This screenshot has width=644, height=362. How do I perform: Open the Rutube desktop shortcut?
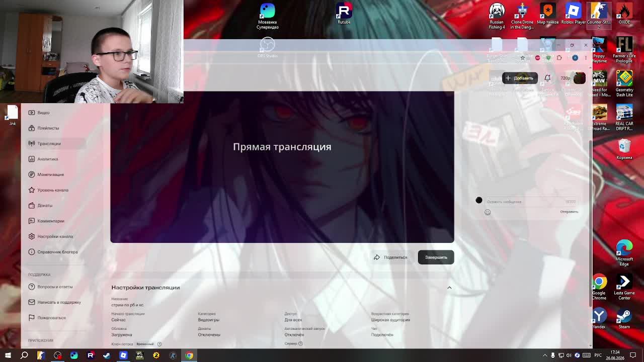coord(344,14)
